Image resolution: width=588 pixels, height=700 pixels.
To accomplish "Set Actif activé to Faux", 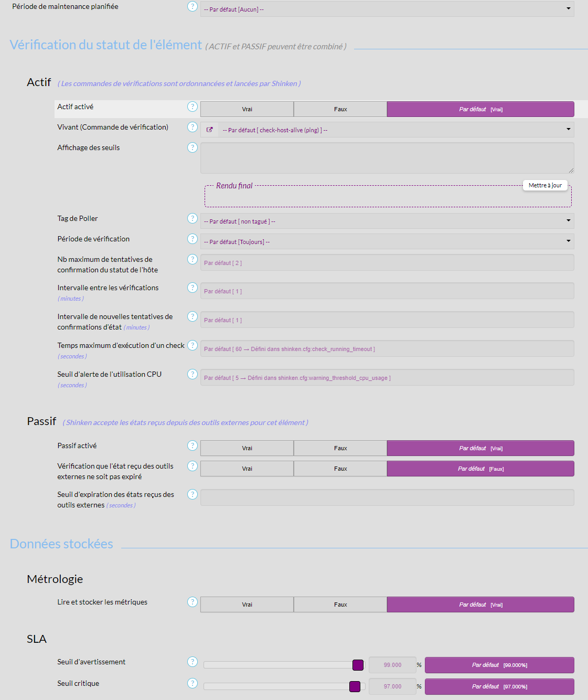I will pos(340,109).
